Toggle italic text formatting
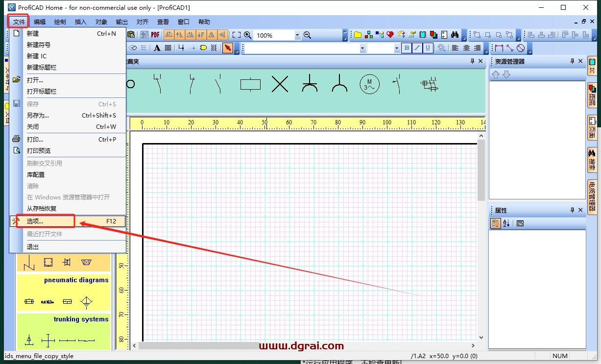601x364 pixels. pyautogui.click(x=417, y=48)
